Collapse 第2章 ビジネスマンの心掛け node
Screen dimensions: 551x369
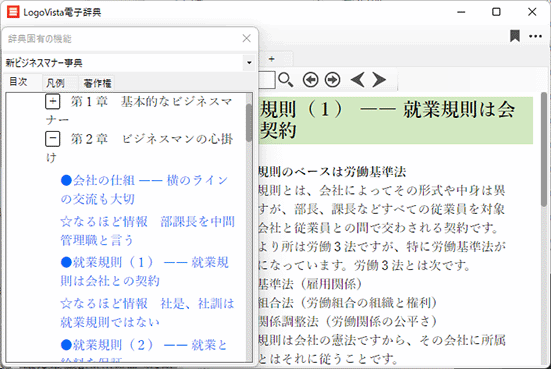click(53, 139)
